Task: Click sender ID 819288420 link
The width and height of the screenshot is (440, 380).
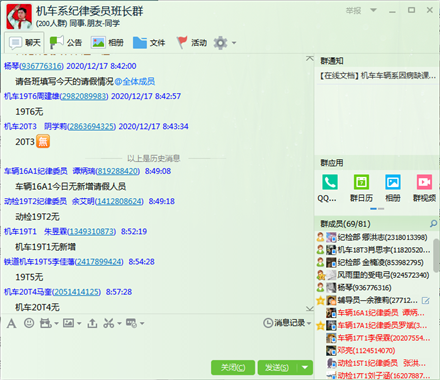Action: pos(118,171)
